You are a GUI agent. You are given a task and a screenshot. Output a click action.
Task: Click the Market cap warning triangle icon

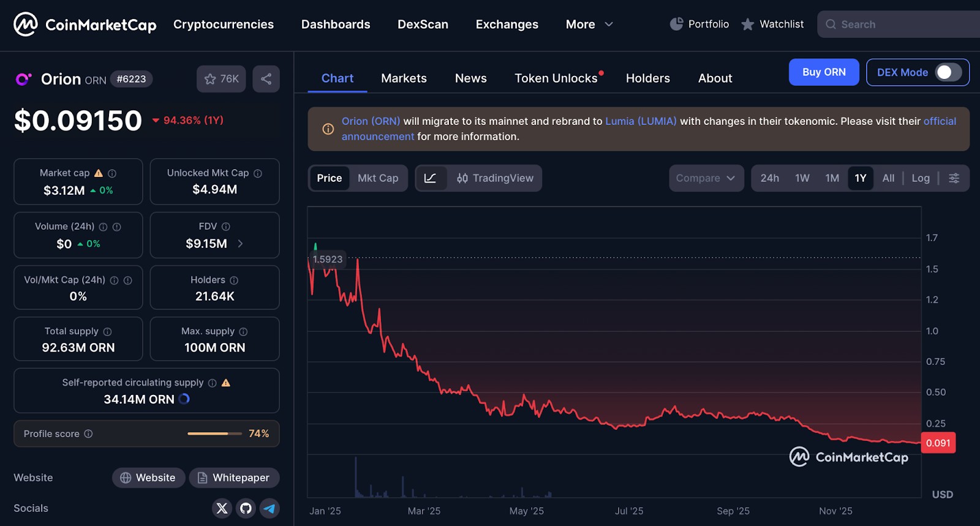point(99,173)
